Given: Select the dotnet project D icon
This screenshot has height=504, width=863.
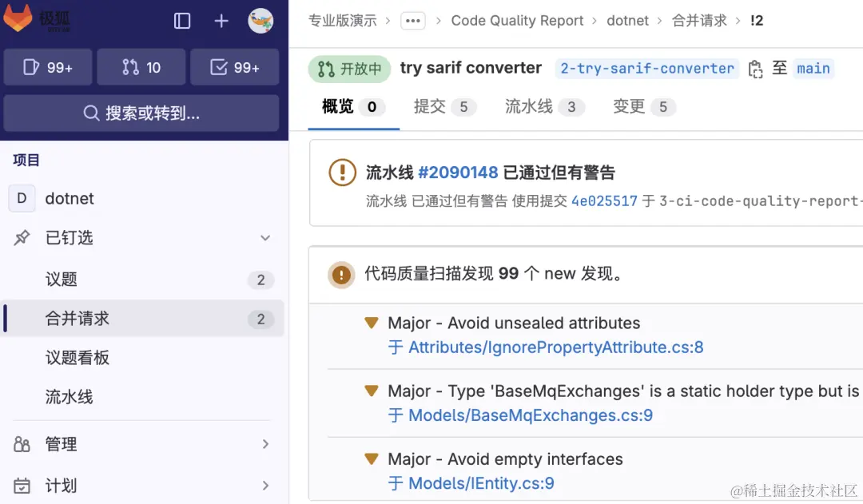Looking at the screenshot, I should pyautogui.click(x=22, y=198).
